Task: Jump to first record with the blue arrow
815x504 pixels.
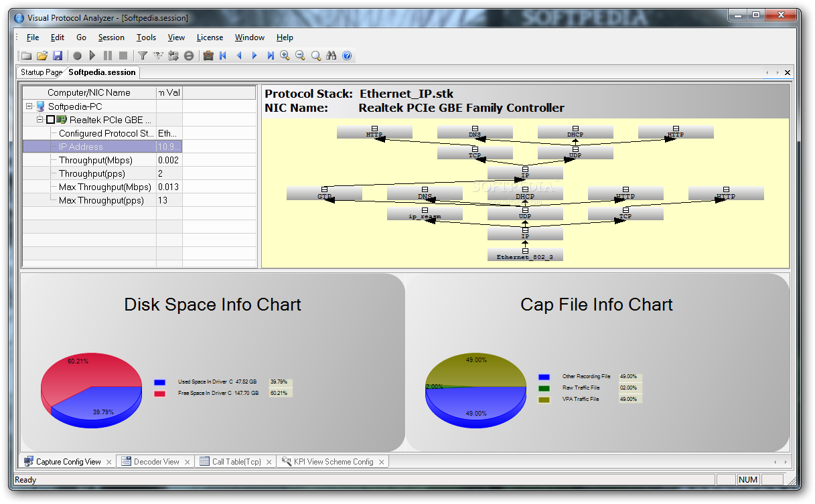Action: [x=223, y=56]
